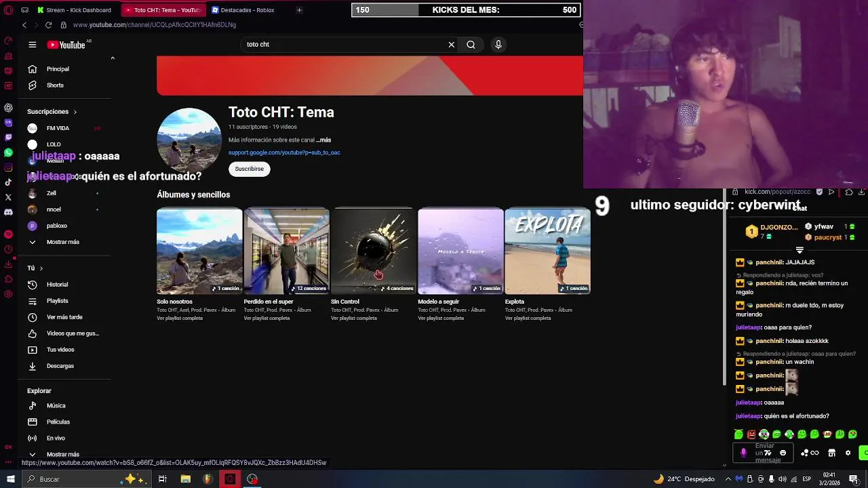Viewport: 868px width, 488px height.
Task: Open Ver playlist completa under Solo nosotros
Action: (180, 318)
